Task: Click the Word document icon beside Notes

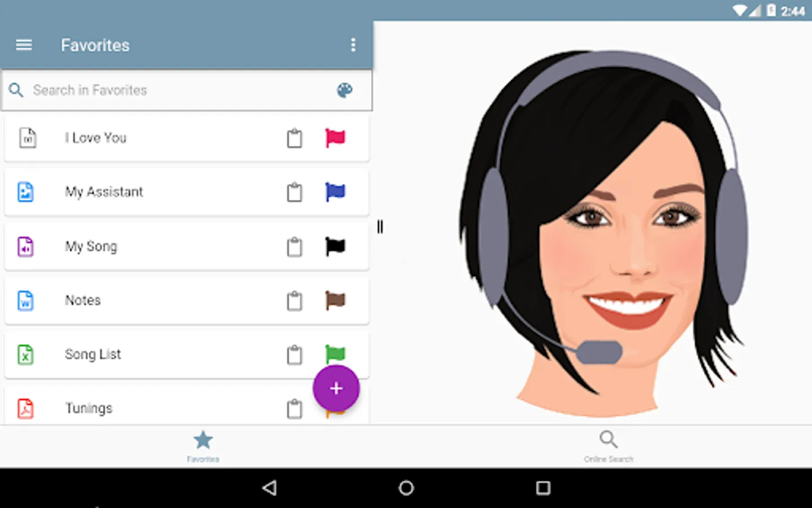Action: (25, 301)
